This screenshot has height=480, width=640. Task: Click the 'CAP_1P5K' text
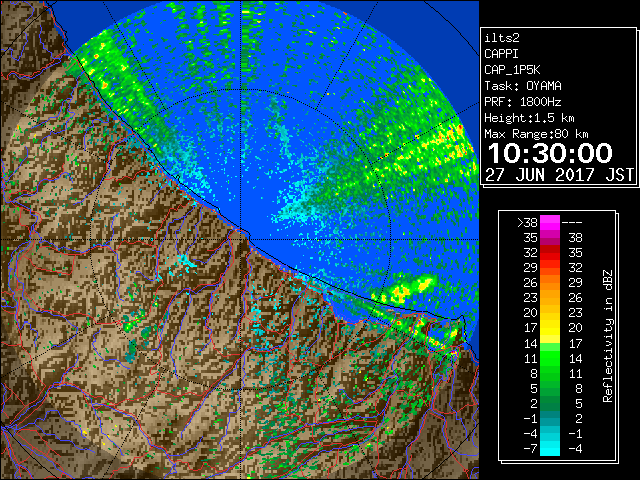[x=512, y=70]
